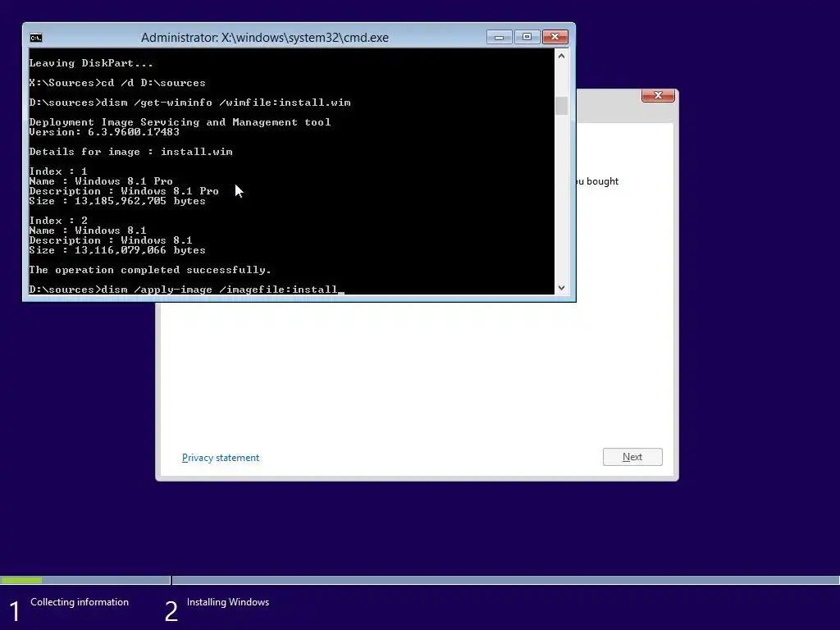Screen dimensions: 840x630
Task: Click Next in Windows Setup dialog
Action: (x=632, y=457)
